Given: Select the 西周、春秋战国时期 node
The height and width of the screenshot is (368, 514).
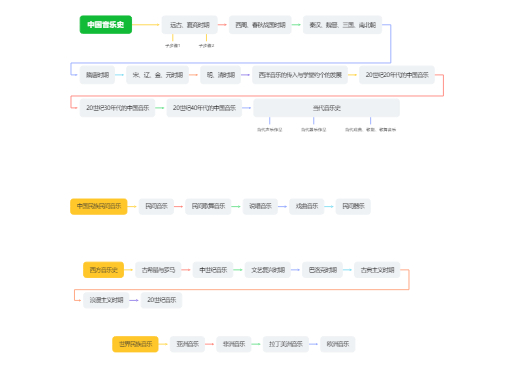Looking at the screenshot, I should [x=260, y=25].
